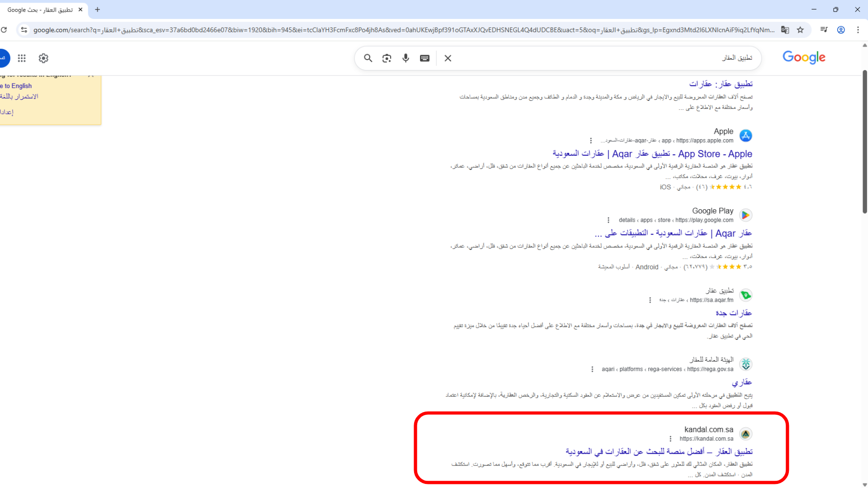Image resolution: width=868 pixels, height=488 pixels.
Task: Reload the page
Action: 5,30
